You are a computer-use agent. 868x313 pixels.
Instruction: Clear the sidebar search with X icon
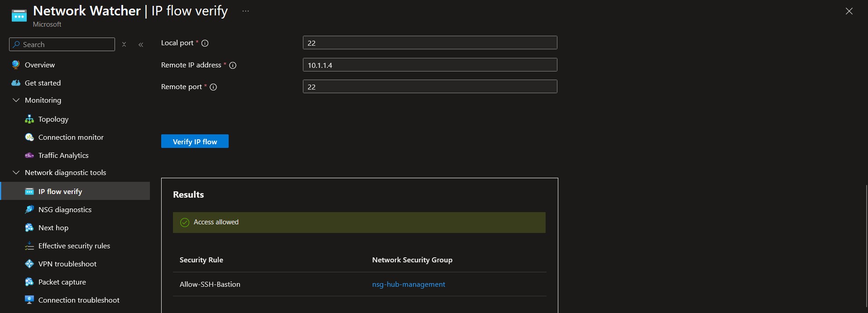tap(124, 44)
